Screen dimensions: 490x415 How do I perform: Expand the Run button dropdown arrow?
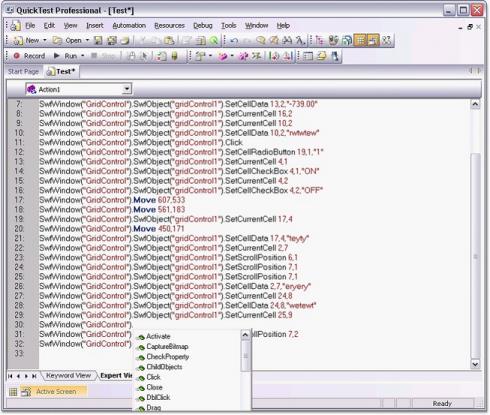(83, 56)
